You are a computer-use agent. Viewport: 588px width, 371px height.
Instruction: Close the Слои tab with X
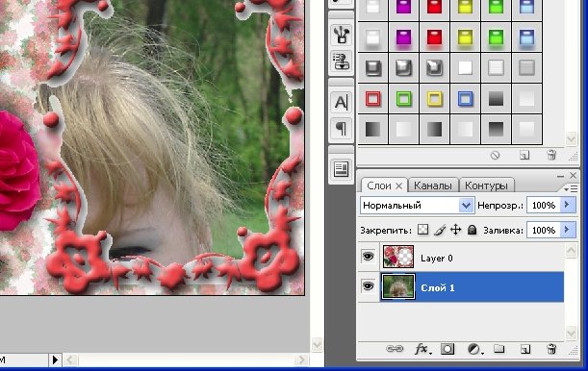(399, 185)
